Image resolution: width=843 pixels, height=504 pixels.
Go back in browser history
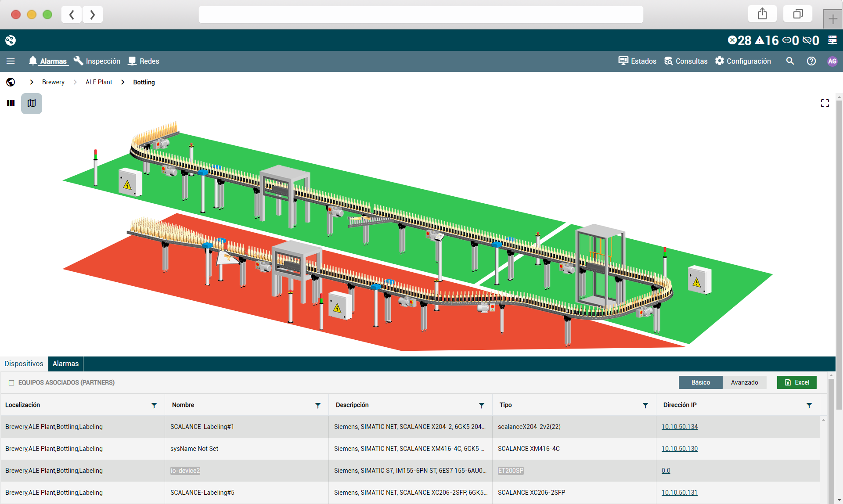(x=72, y=14)
